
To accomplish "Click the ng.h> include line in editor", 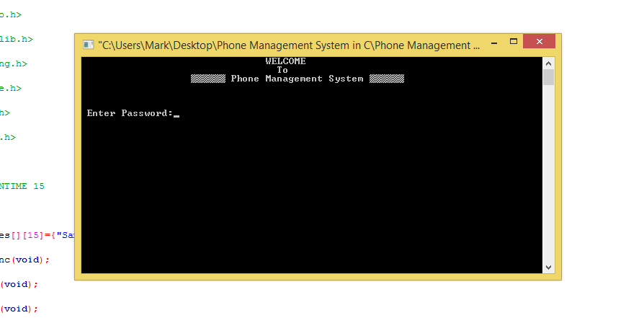I will click(14, 63).
